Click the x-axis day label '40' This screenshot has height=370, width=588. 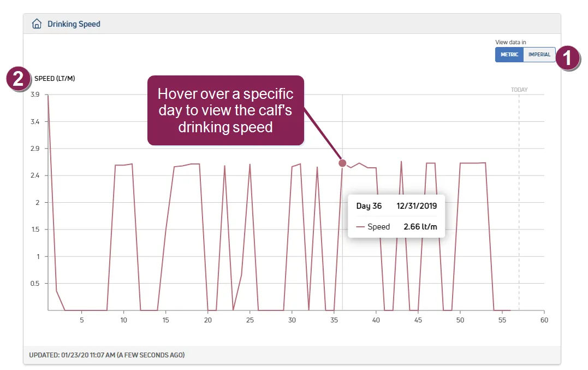376,320
